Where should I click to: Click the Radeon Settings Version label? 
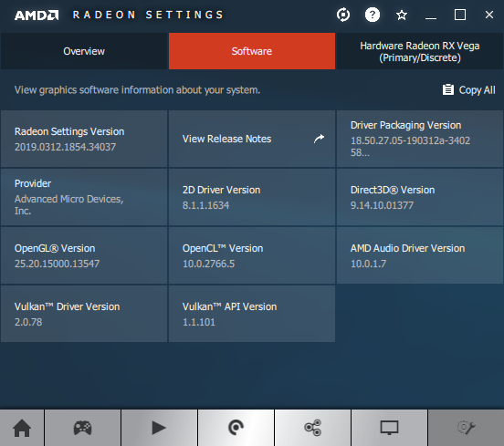coord(69,131)
